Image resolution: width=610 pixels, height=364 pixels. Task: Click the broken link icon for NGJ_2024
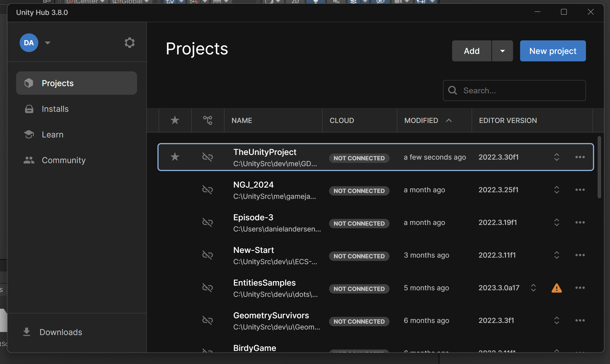[207, 189]
